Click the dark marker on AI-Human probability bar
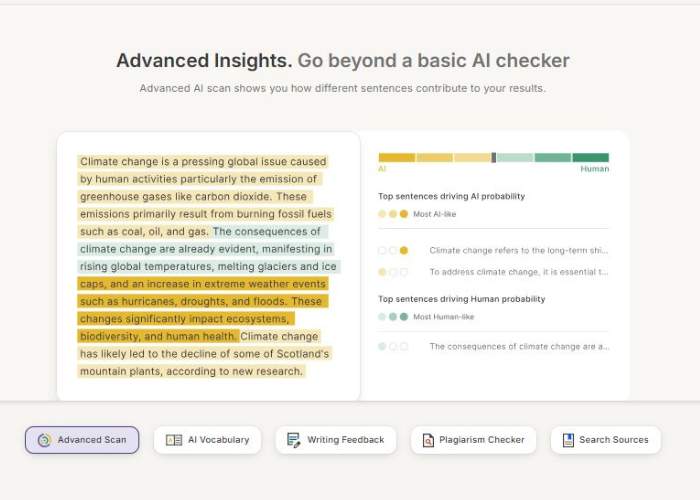This screenshot has height=500, width=700. click(x=493, y=158)
